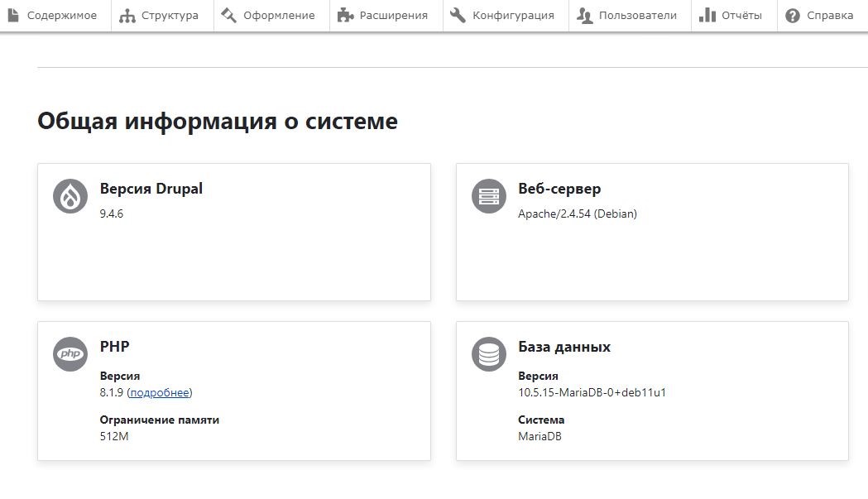Open the Отчёты menu
Viewport: 868px width, 499px height.
[x=734, y=16]
